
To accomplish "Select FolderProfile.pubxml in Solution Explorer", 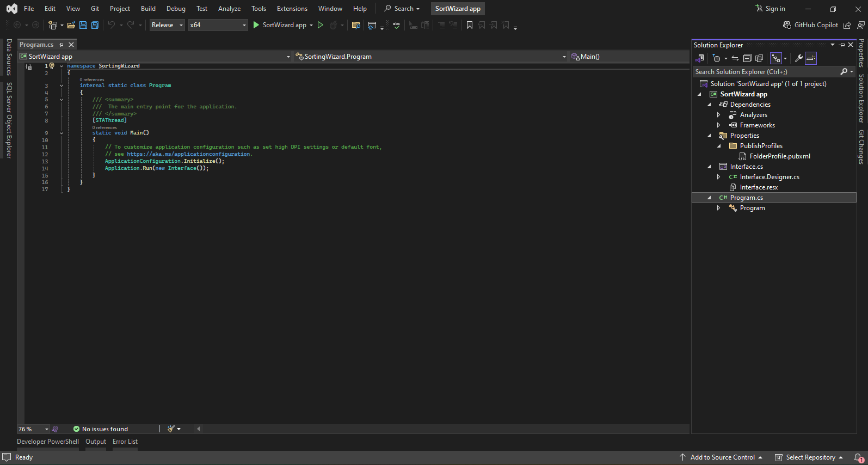I will pyautogui.click(x=779, y=156).
